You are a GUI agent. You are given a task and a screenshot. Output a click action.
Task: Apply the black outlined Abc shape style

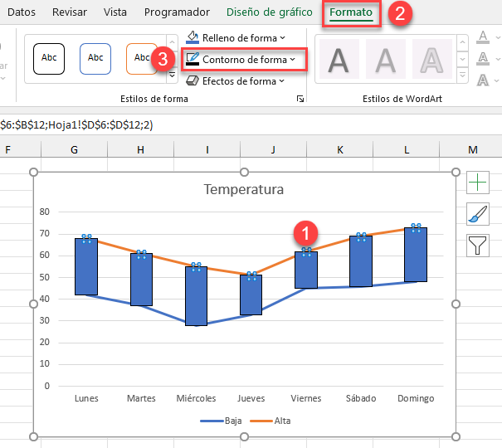tap(49, 59)
